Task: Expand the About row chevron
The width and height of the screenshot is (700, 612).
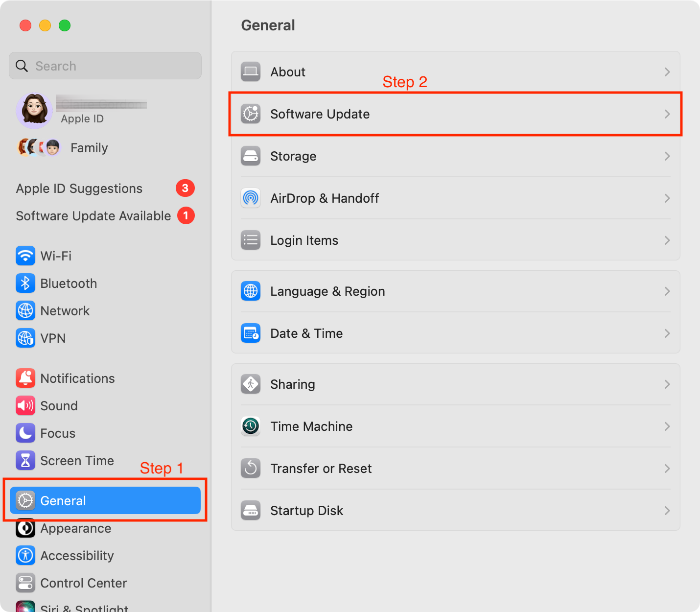Action: 667,72
